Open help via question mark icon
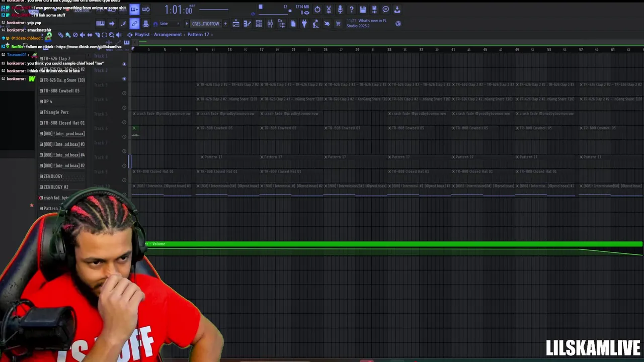This screenshot has height=362, width=644. tap(352, 10)
